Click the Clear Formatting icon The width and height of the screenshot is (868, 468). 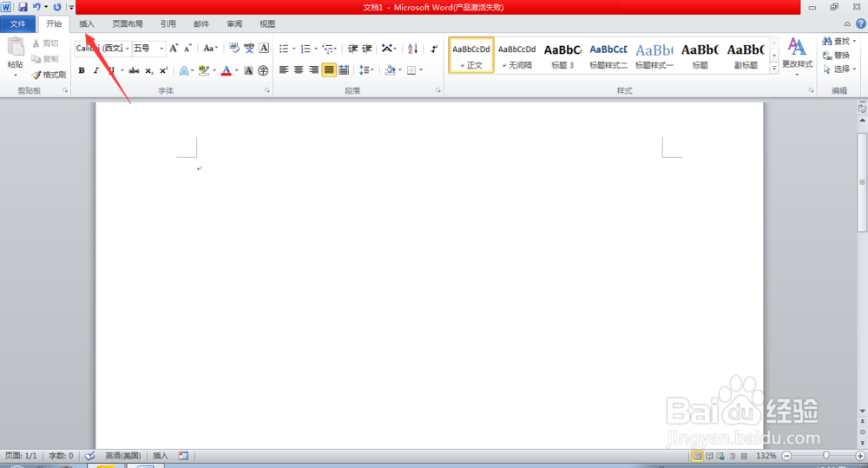[234, 48]
